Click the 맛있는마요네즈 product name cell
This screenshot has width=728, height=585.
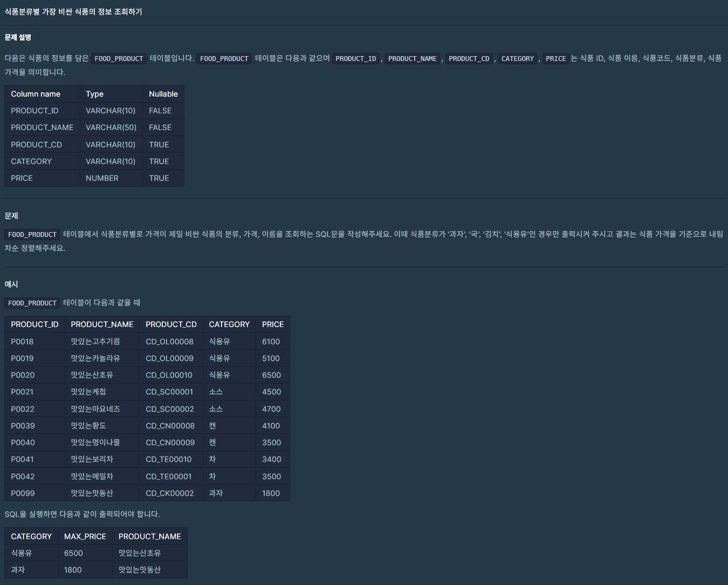pos(95,409)
